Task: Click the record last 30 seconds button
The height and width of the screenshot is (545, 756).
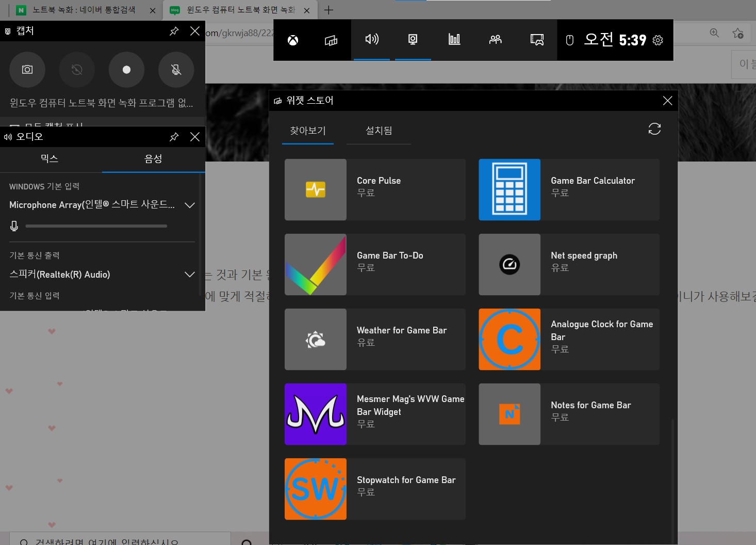Action: click(x=77, y=70)
